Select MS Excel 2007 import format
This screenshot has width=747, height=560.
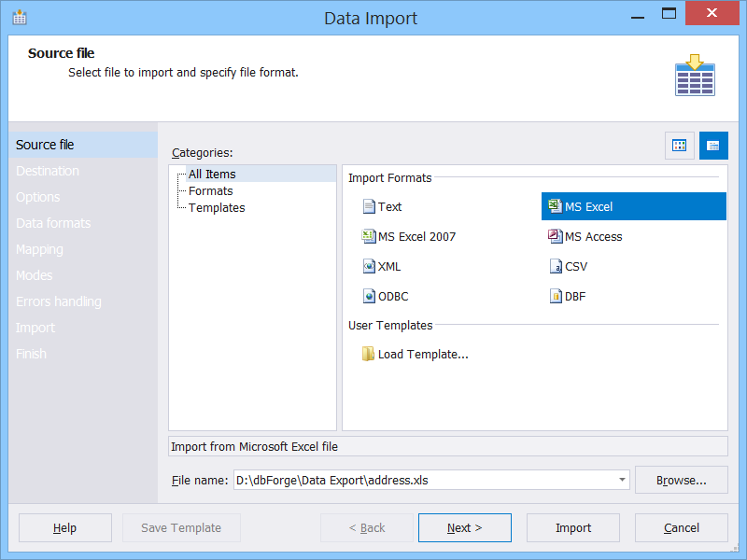[x=369, y=237]
